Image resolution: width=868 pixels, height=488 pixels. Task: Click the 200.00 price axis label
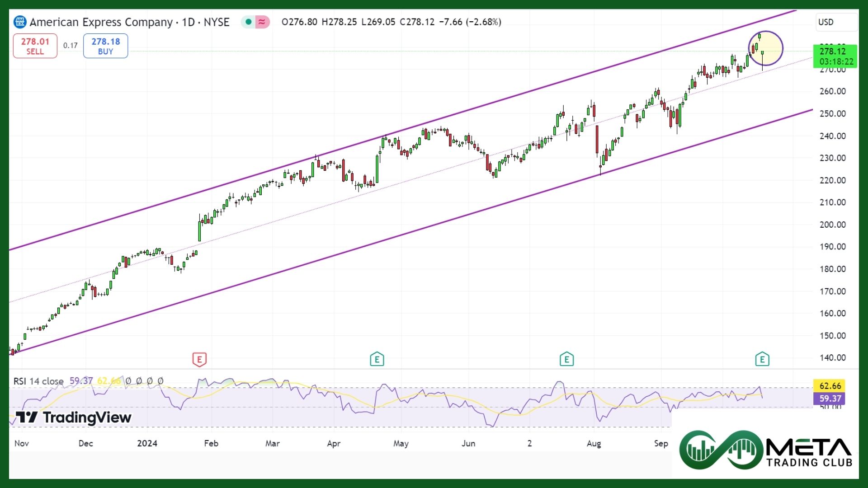coord(833,225)
